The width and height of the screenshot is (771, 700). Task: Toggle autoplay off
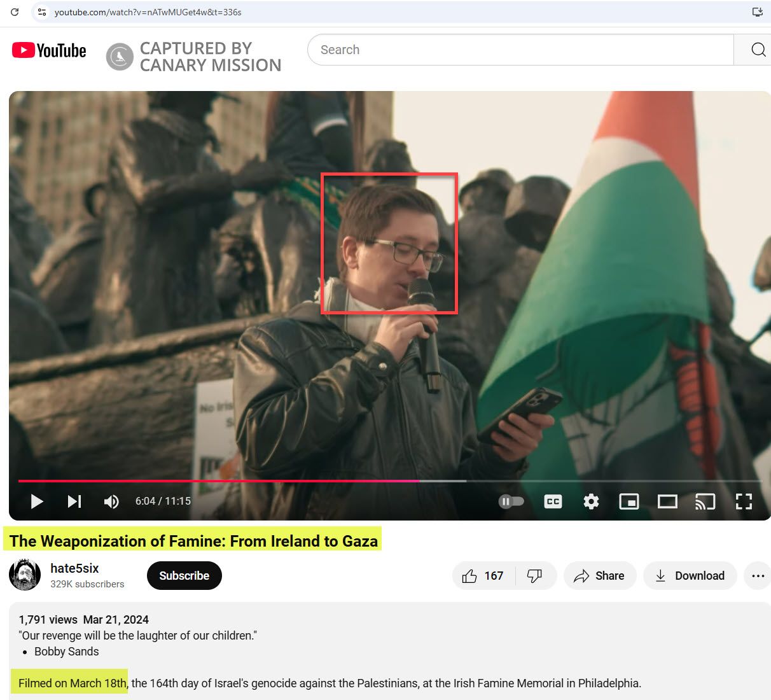coord(511,501)
